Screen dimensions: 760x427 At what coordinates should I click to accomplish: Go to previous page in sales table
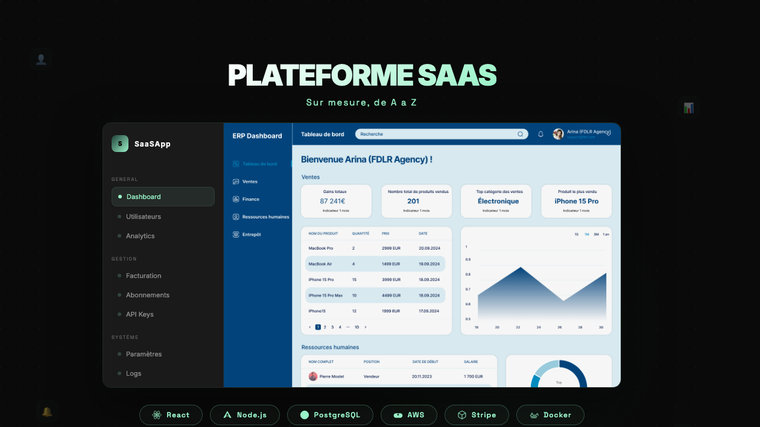point(310,327)
